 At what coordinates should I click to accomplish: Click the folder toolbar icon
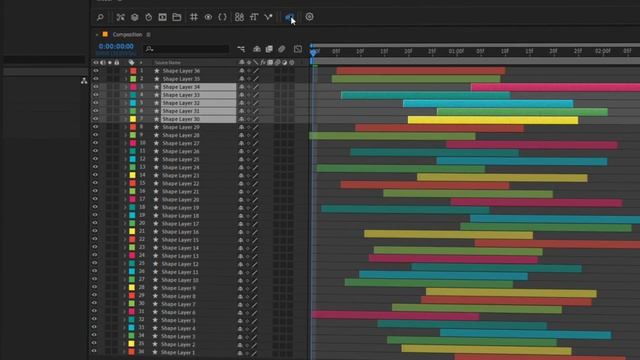pyautogui.click(x=177, y=17)
